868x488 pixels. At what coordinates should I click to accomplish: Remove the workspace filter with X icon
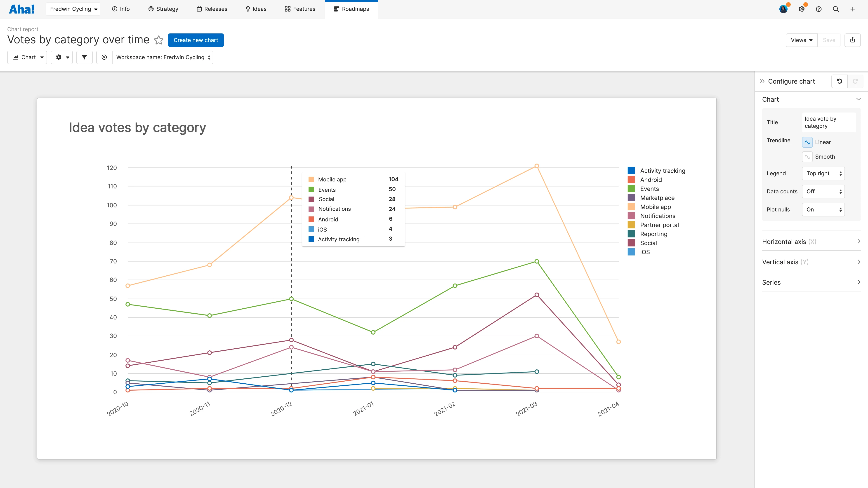(104, 57)
